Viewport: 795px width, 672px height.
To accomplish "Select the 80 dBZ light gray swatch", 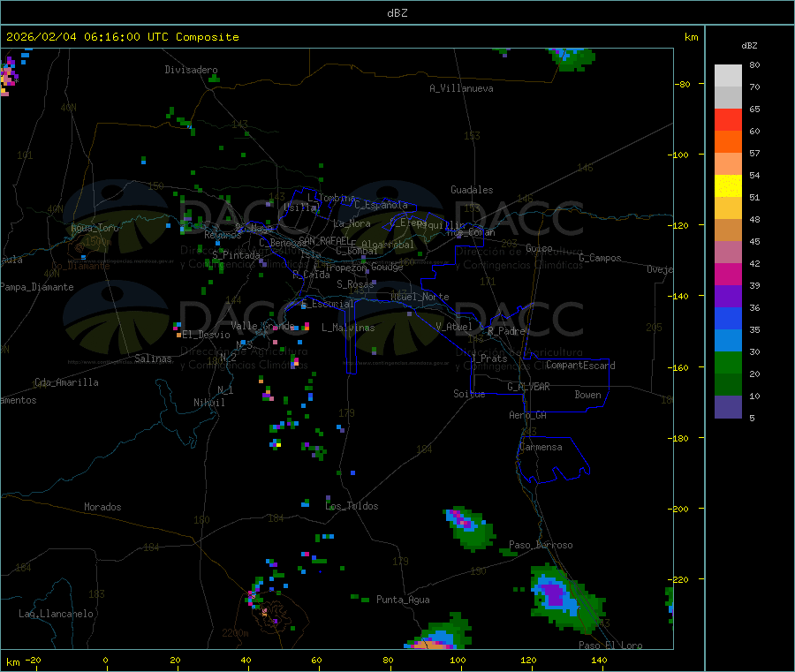I will tap(728, 76).
